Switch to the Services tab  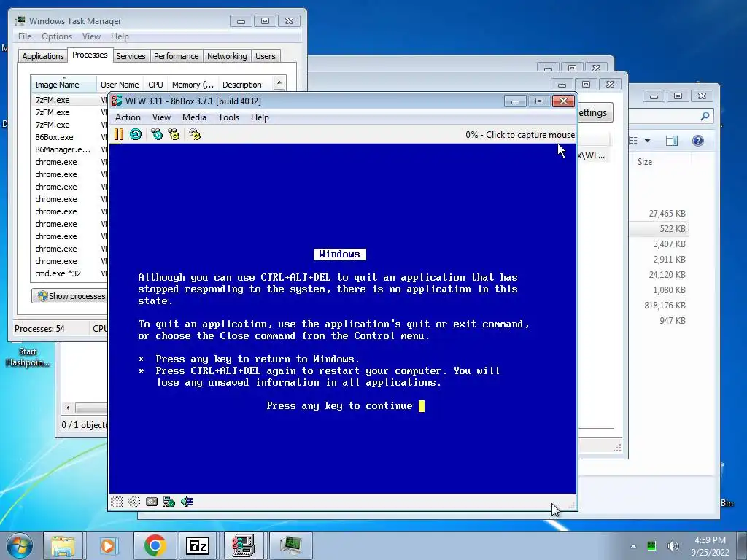pyautogui.click(x=131, y=56)
